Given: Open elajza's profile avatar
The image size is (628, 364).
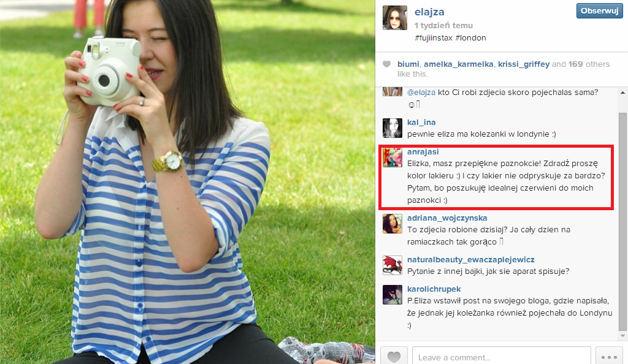Looking at the screenshot, I should pyautogui.click(x=395, y=18).
